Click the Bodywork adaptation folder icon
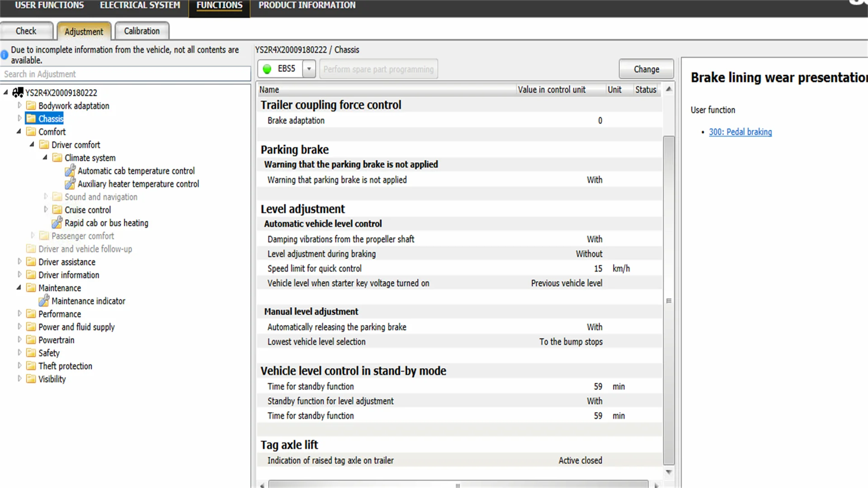The image size is (868, 488). pyautogui.click(x=31, y=106)
